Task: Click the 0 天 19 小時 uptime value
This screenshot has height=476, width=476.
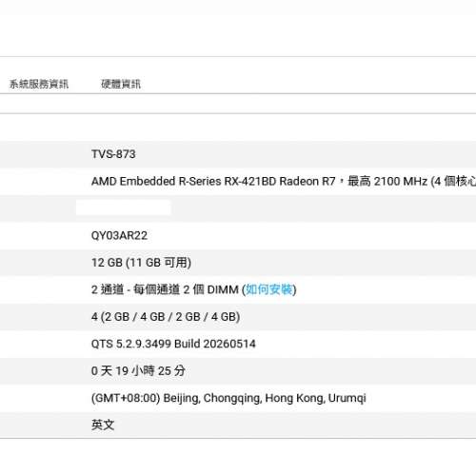Action: coord(138,370)
